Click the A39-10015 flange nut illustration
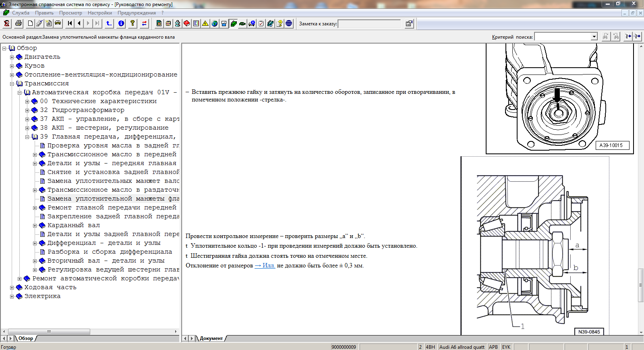 pos(559,98)
